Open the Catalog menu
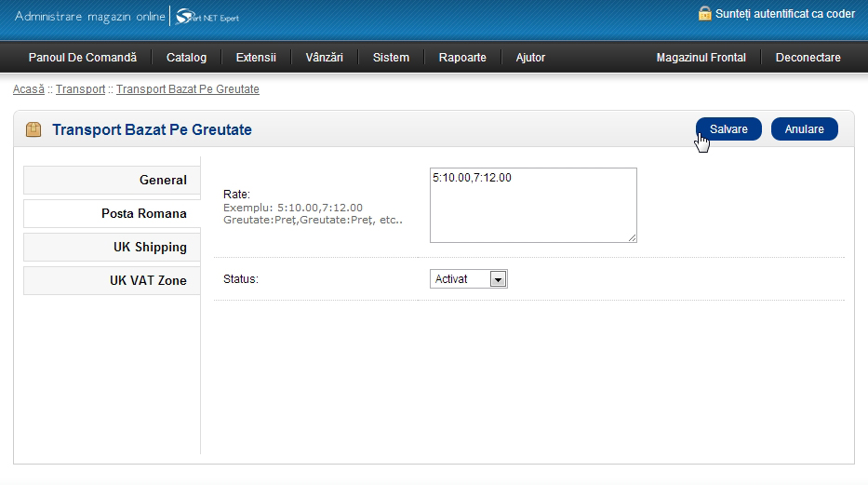Screen dimensions: 868x485 pyautogui.click(x=186, y=58)
